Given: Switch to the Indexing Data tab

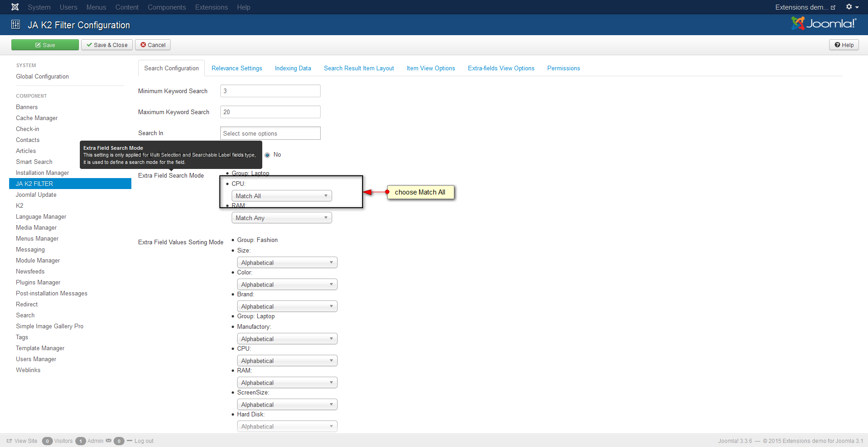Looking at the screenshot, I should coord(293,68).
